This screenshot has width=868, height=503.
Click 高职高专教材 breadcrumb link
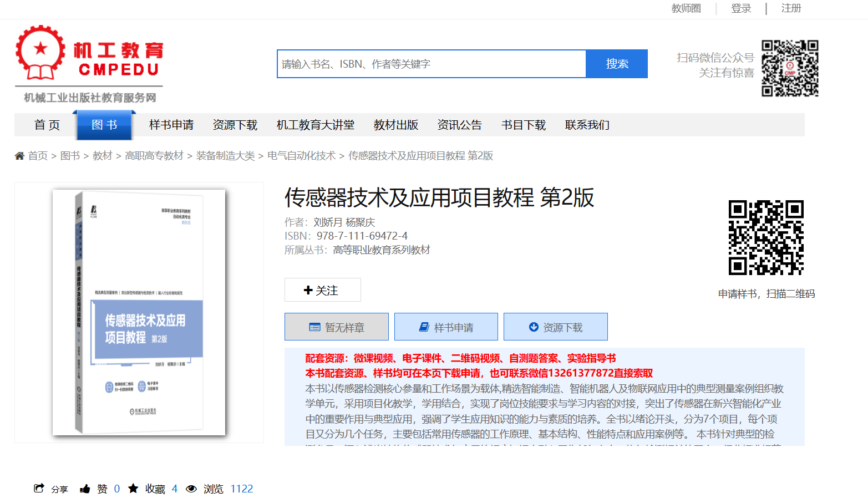tap(154, 156)
